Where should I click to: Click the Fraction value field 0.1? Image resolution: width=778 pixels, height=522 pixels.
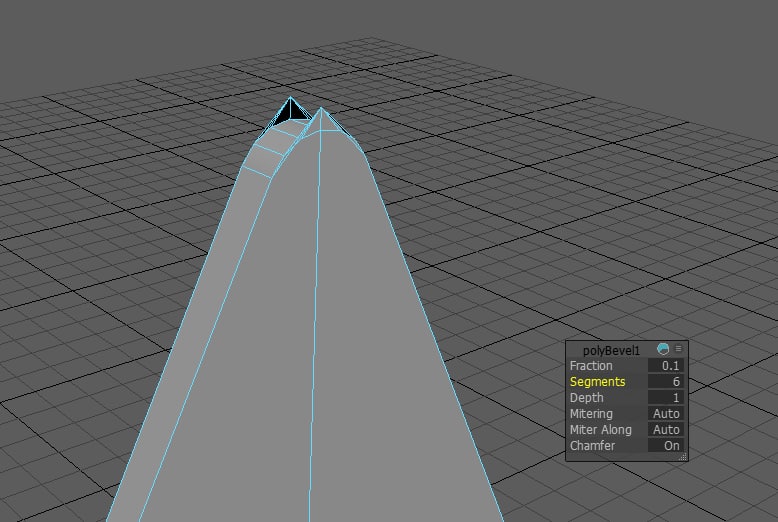[666, 366]
